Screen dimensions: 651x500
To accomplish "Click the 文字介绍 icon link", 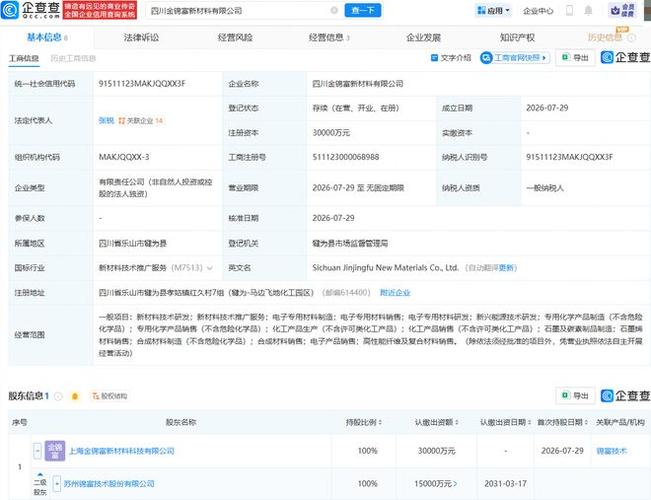I will point(451,58).
